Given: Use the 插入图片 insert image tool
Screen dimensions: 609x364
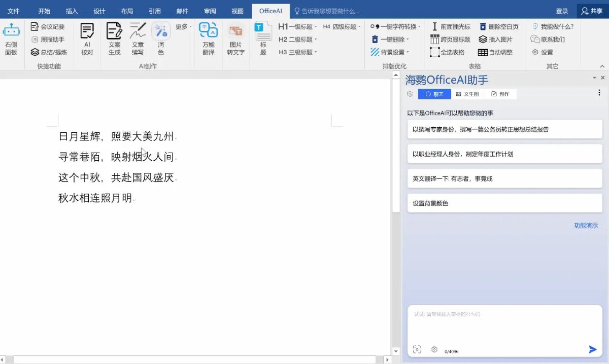Looking at the screenshot, I should pos(496,39).
